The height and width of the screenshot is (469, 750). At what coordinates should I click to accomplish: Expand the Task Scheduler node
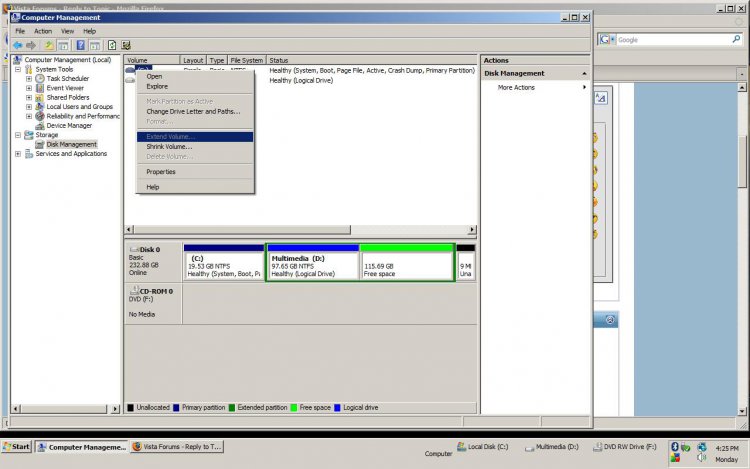(x=29, y=78)
